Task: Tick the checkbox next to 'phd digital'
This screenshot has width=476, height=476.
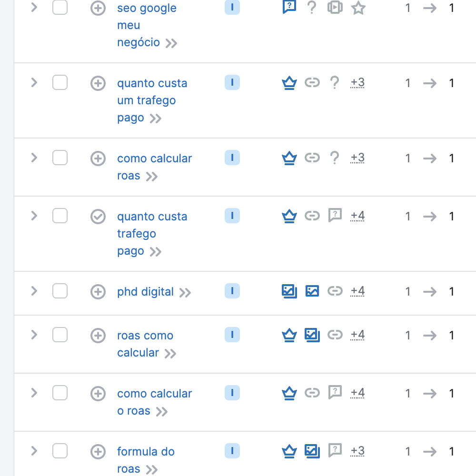Action: pyautogui.click(x=60, y=291)
